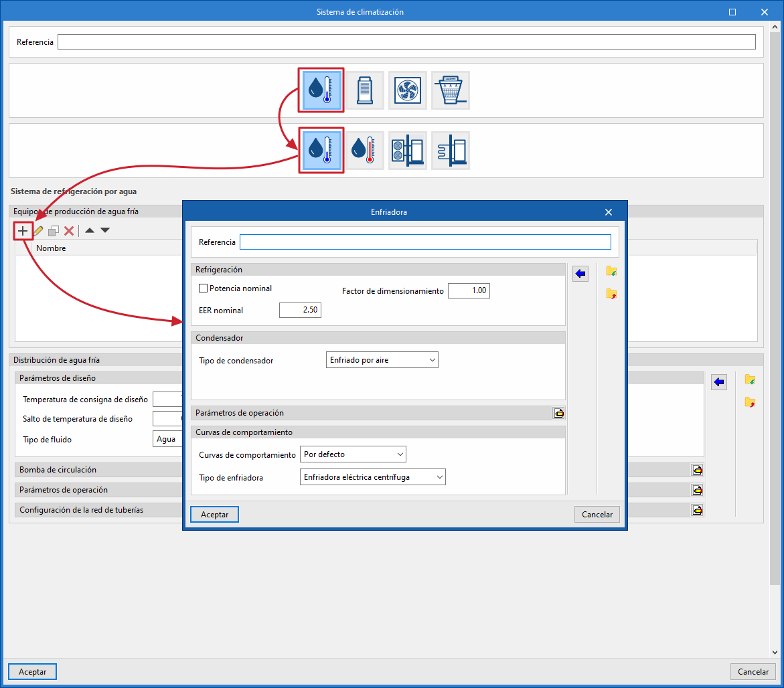Click the EER nominal value field
This screenshot has height=688, width=784.
300,311
